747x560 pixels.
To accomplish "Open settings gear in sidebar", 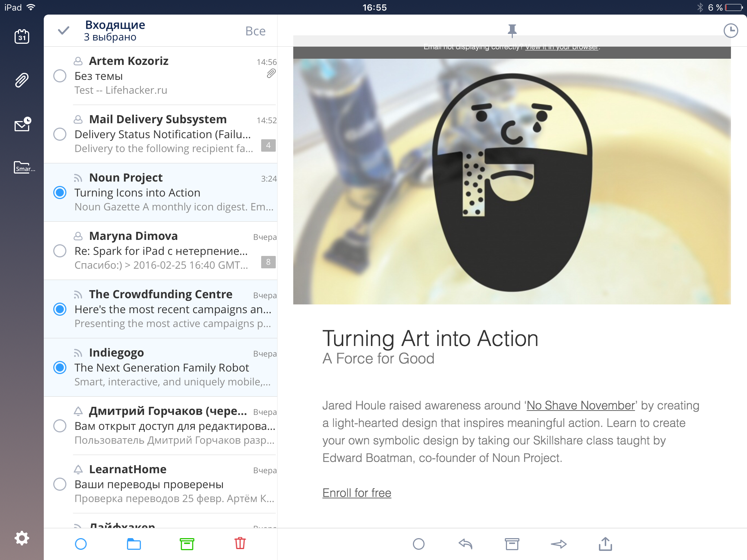I will click(x=22, y=538).
